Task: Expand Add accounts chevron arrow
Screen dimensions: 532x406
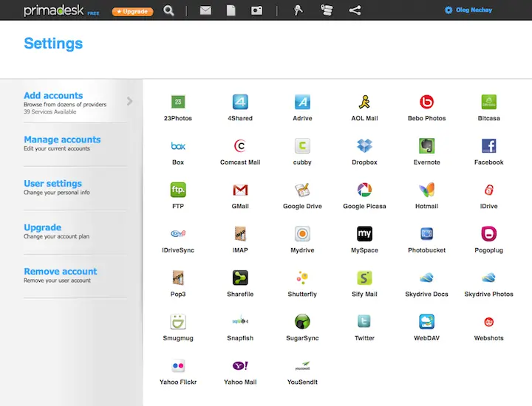Action: (129, 101)
